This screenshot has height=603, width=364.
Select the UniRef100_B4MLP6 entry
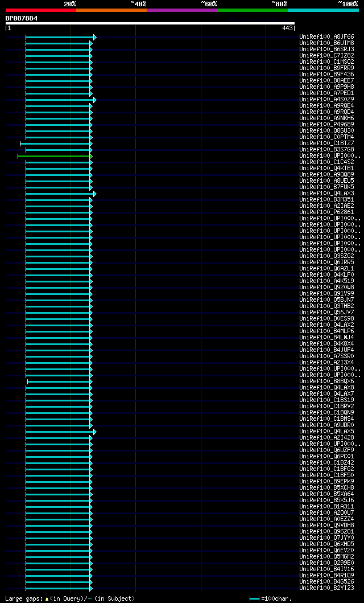pyautogui.click(x=327, y=331)
